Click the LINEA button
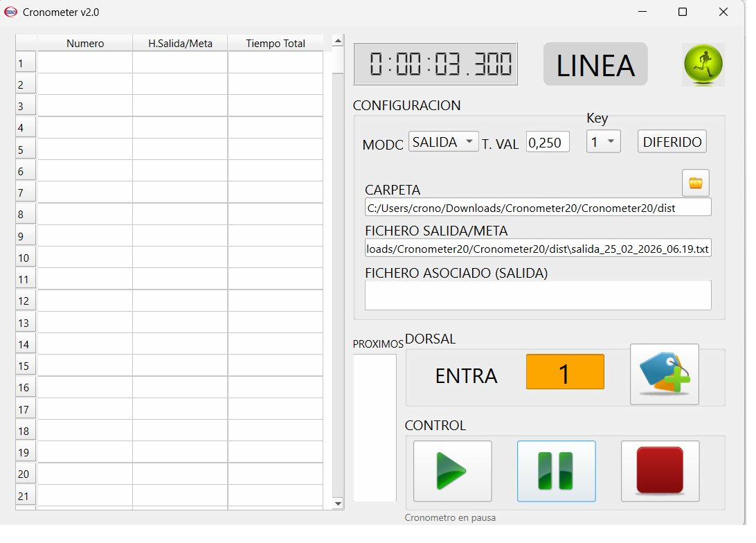756x543 pixels. click(595, 64)
